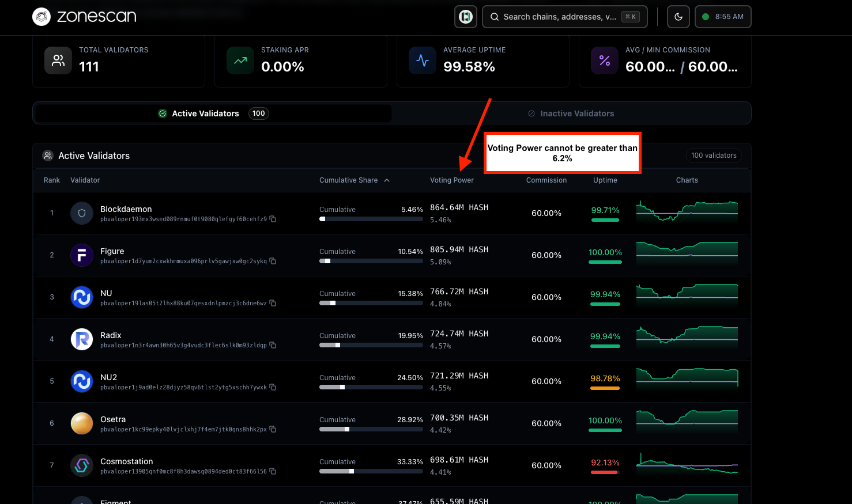Open the Cosmostation validator name
The width and height of the screenshot is (852, 504).
point(127,461)
